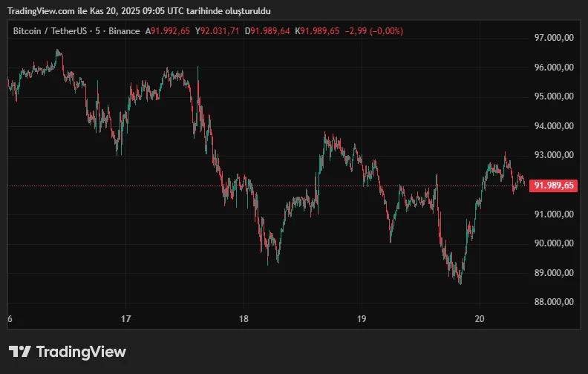
Task: Click the TradingView wordmark text
Action: click(x=81, y=352)
